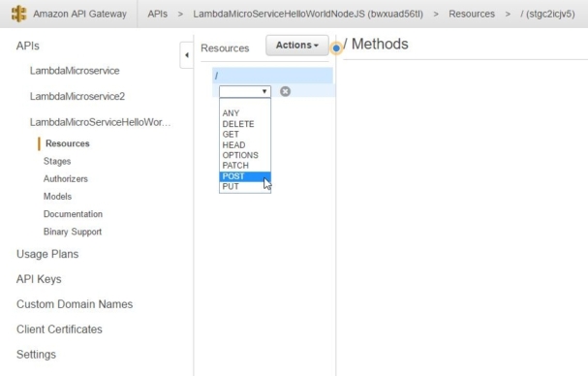The image size is (588, 376).
Task: Select the highlighted POST method
Action: tap(245, 176)
